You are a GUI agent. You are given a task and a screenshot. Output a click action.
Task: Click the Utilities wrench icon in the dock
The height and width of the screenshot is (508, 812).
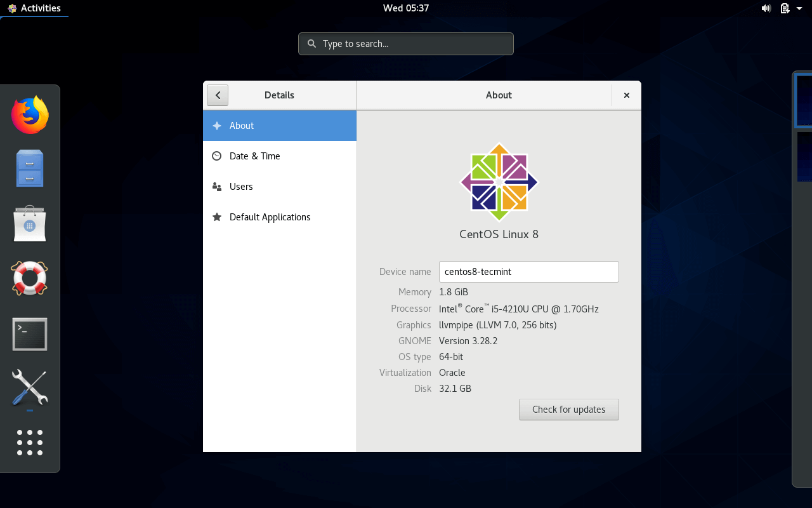point(29,389)
